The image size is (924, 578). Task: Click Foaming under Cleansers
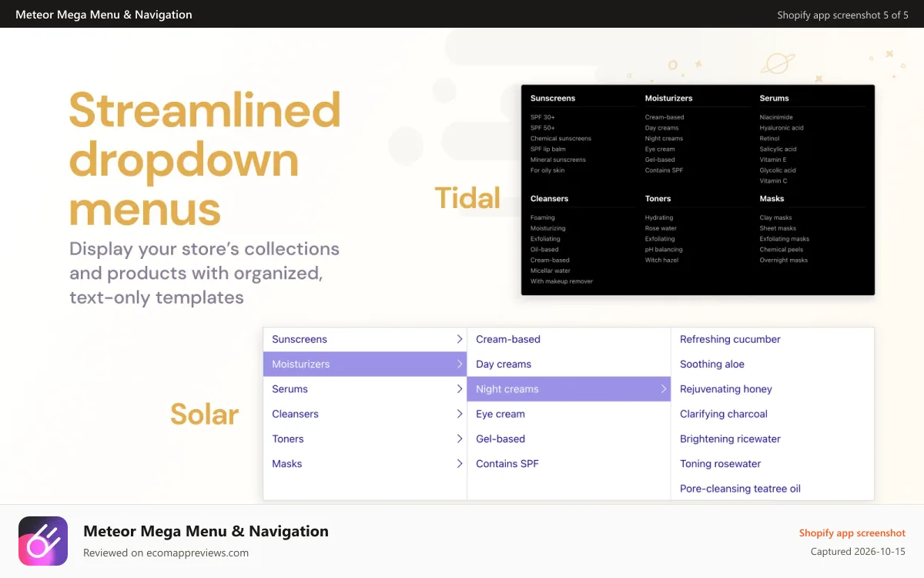[543, 217]
